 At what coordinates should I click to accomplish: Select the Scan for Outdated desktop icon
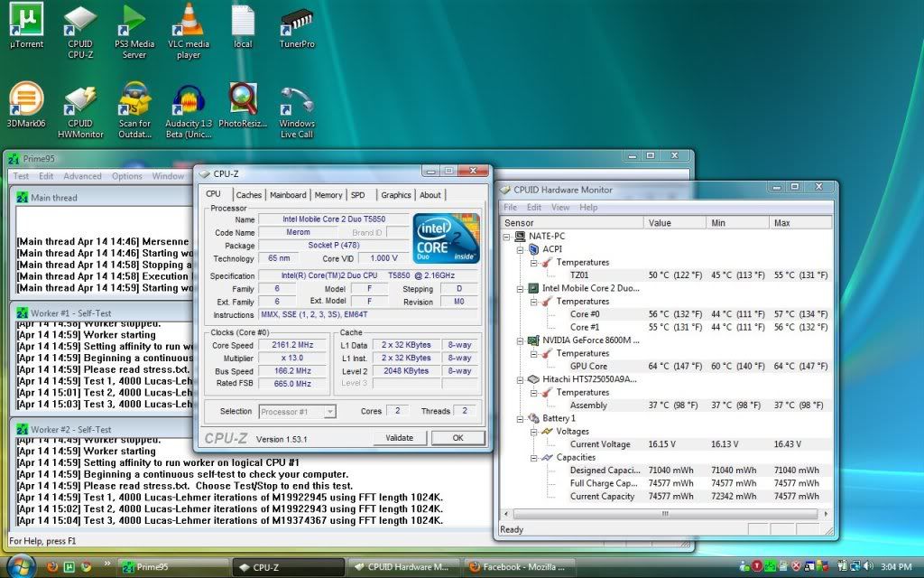(x=134, y=111)
